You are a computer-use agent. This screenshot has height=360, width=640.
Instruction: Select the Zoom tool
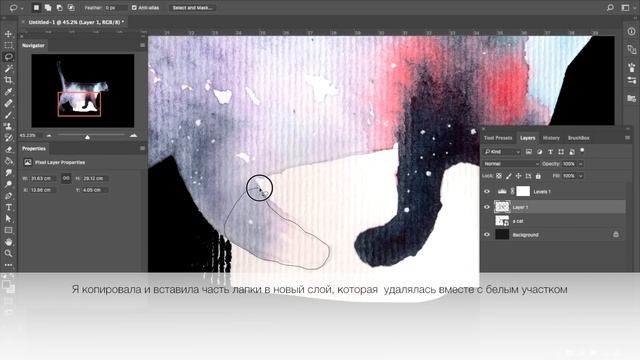(8, 253)
